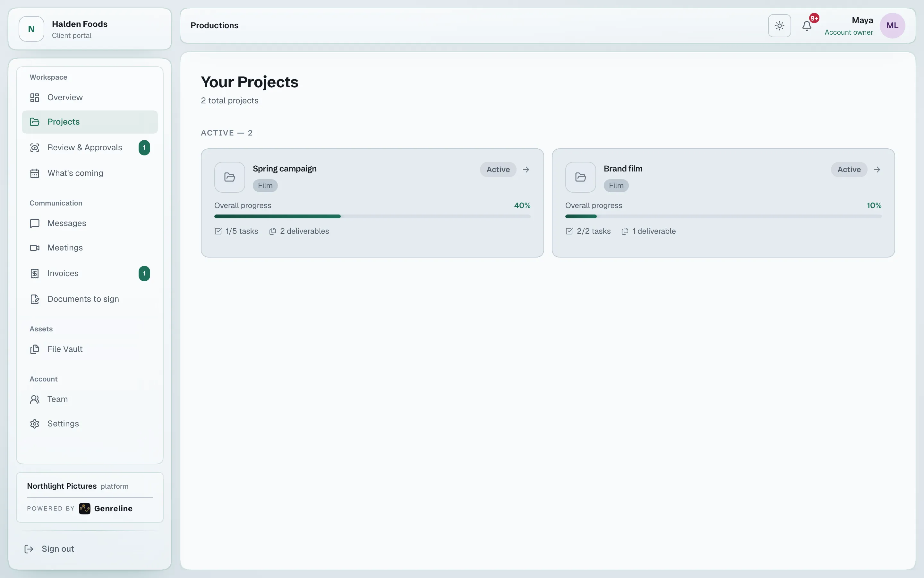Viewport: 924px width, 578px height.
Task: Click the Overview grid icon
Action: pos(35,98)
